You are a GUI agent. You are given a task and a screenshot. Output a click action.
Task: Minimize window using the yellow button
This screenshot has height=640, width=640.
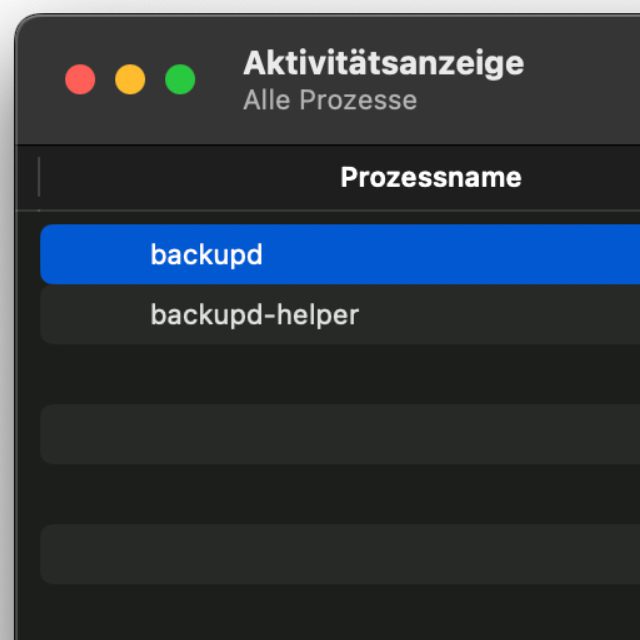click(x=130, y=80)
